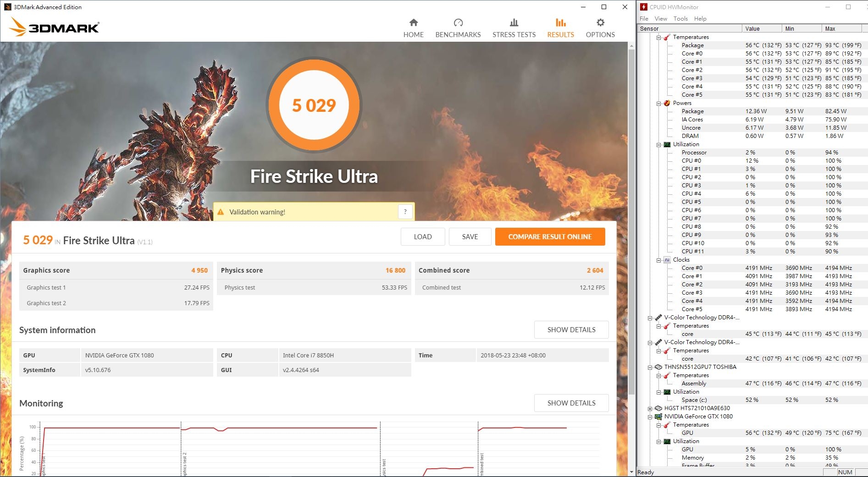Click the GPU Temperatures thermometer icon
Image resolution: width=868 pixels, height=477 pixels.
coord(667,425)
